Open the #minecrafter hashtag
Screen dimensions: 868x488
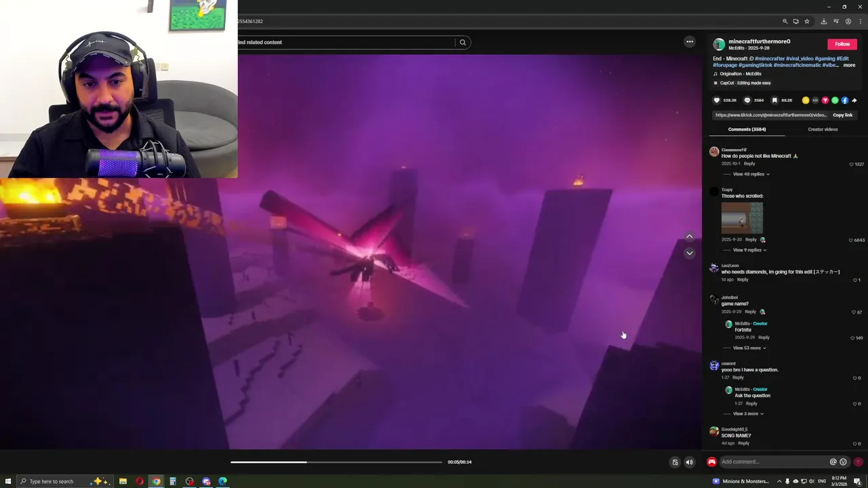[x=770, y=59]
